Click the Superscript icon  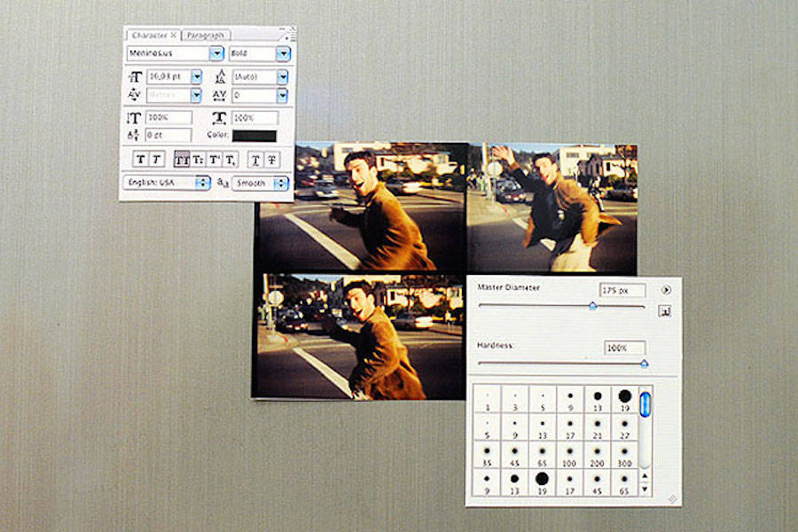[214, 159]
